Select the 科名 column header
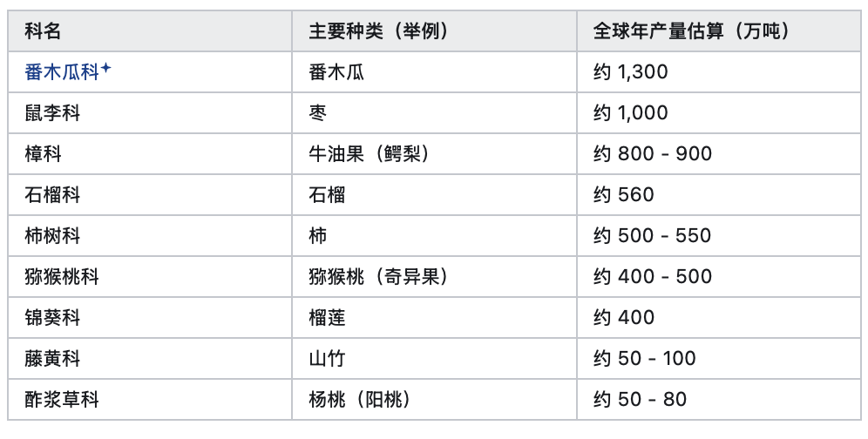Screen dimensions: 868x439 150,31
